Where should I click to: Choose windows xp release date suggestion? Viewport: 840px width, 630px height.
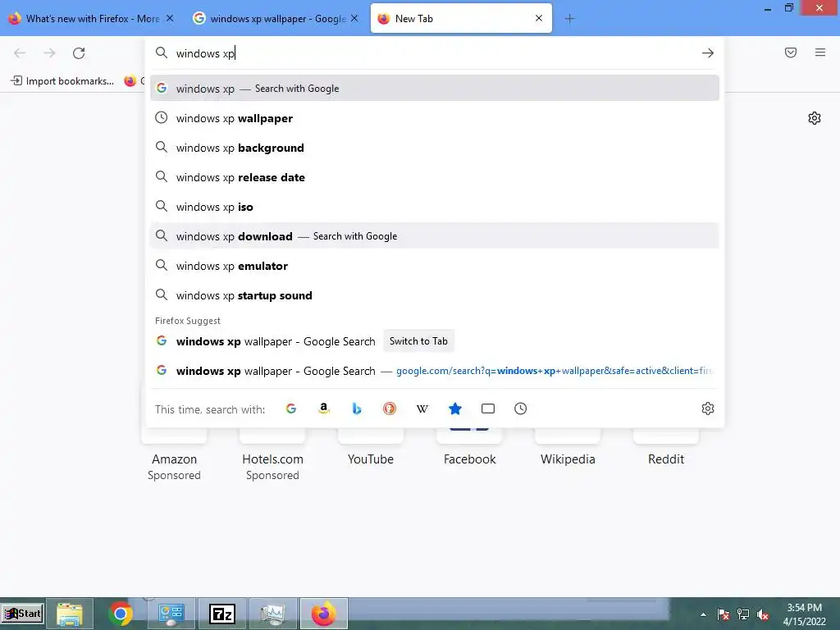point(435,177)
